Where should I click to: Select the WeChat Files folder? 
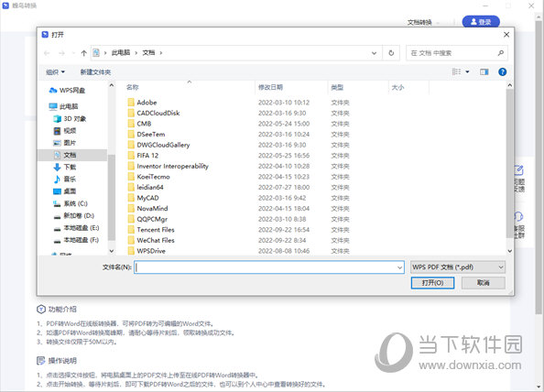tap(151, 240)
